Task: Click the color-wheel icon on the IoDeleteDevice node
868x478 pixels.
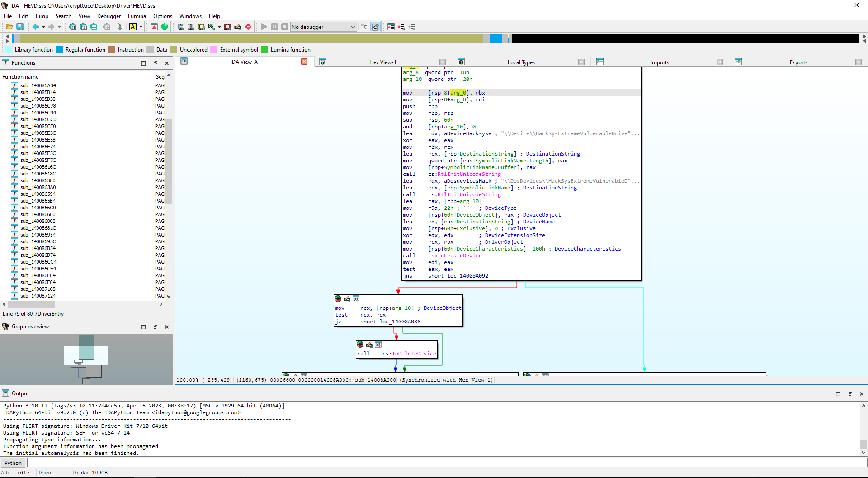Action: pos(360,345)
